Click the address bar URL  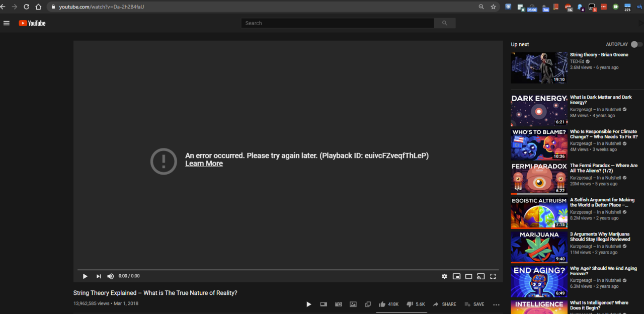(x=102, y=7)
